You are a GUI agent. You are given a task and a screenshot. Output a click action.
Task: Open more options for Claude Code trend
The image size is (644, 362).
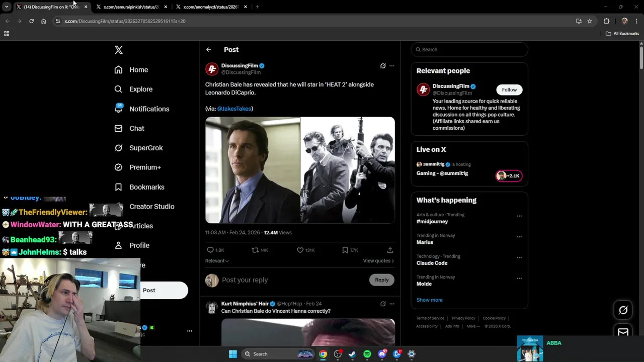[519, 257]
